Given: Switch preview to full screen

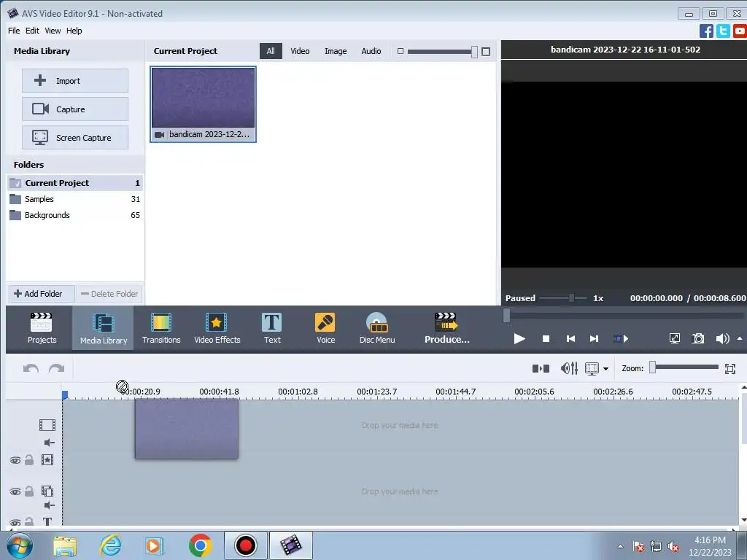Looking at the screenshot, I should [x=675, y=338].
